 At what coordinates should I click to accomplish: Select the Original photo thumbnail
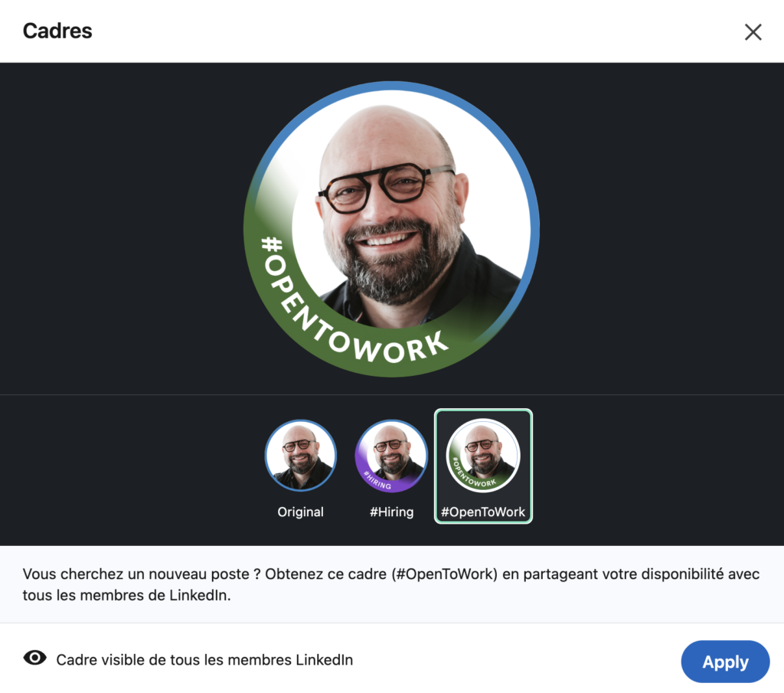tap(300, 456)
